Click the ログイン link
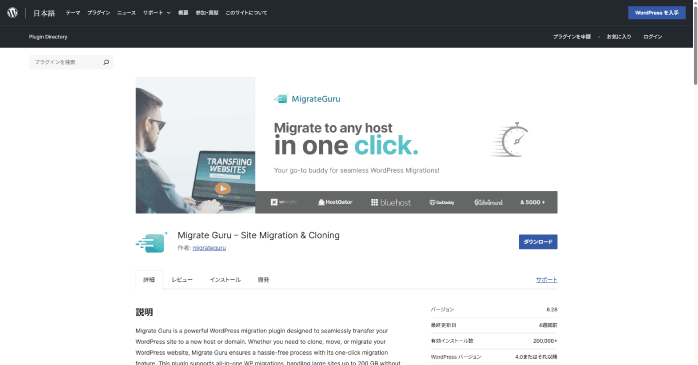This screenshot has height=365, width=698. pyautogui.click(x=653, y=37)
